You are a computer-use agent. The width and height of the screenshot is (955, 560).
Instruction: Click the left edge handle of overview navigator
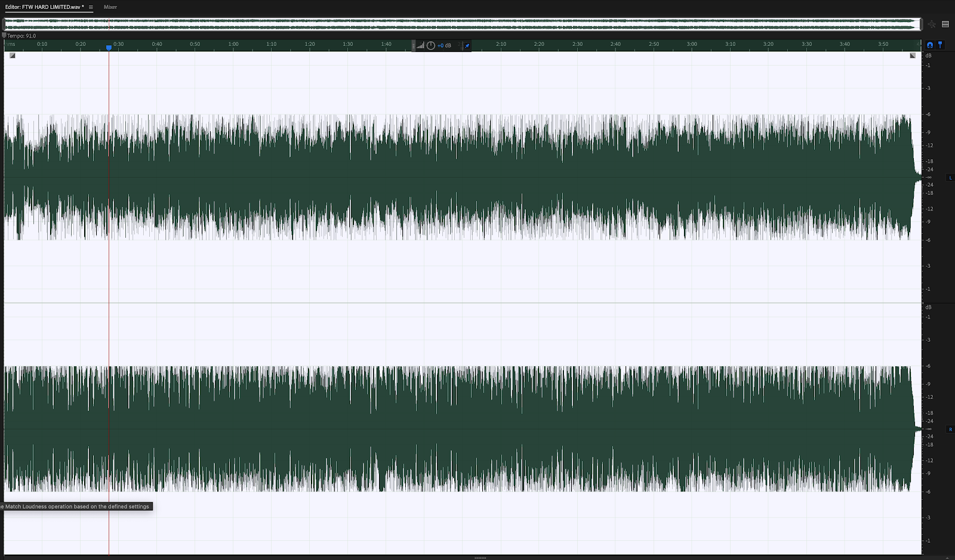point(4,24)
